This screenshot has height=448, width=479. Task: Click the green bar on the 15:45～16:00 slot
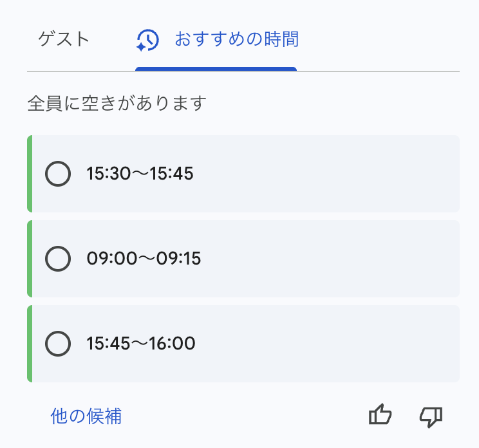click(30, 344)
